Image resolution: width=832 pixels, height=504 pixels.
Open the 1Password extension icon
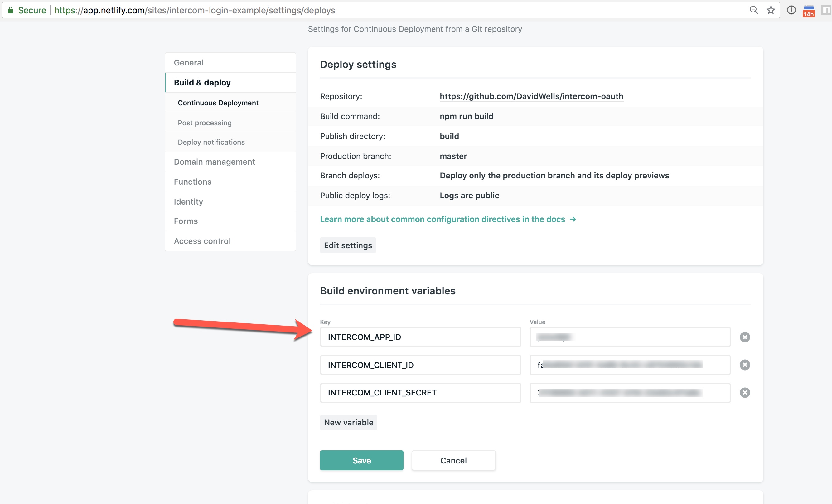[791, 10]
